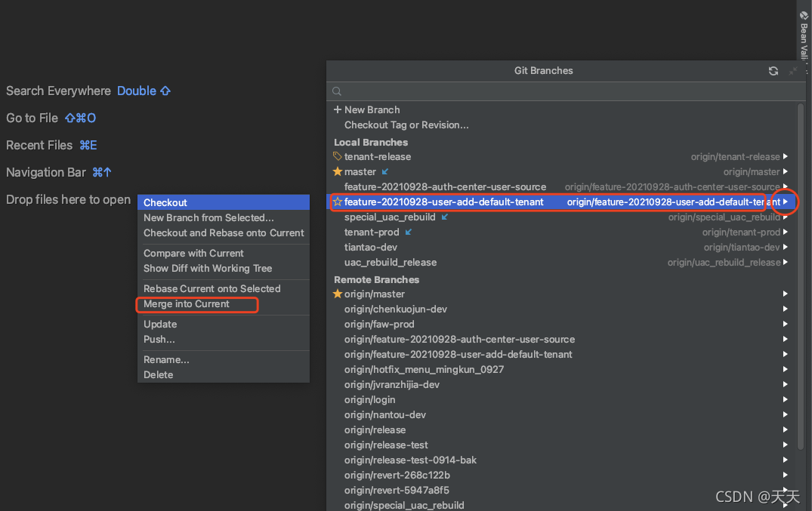Expand submenu arrow for origin/faw-prod

point(786,324)
